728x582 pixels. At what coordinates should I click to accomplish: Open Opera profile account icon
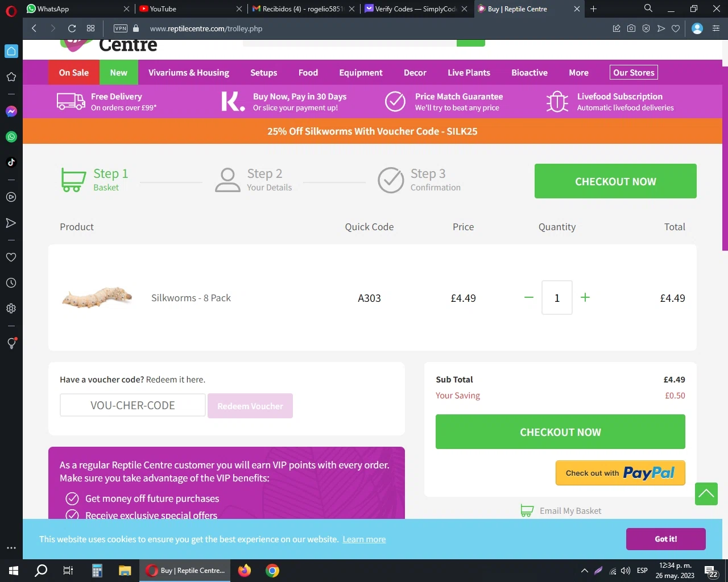(x=697, y=28)
